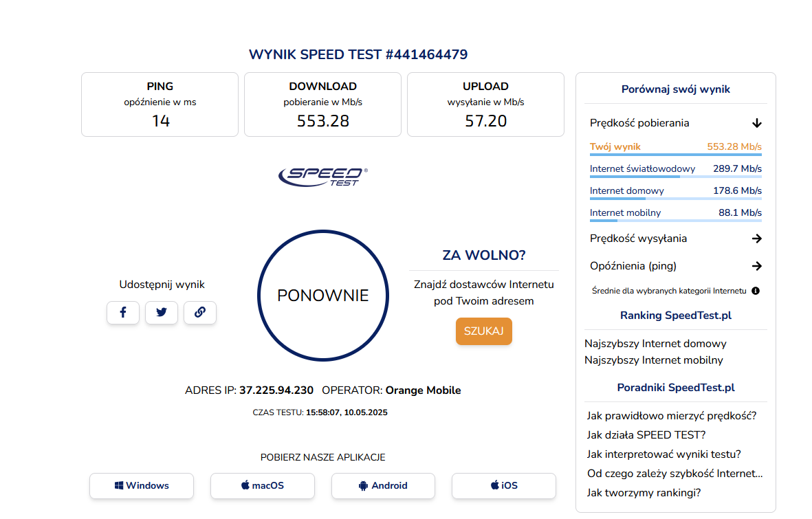Click the Udostępnij wynik label
The width and height of the screenshot is (812, 519).
coord(162,285)
